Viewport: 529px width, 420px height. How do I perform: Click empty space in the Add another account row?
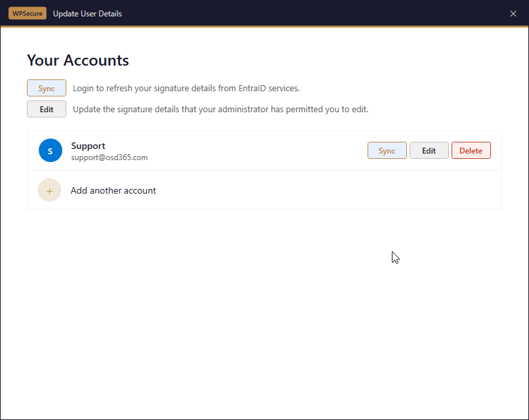[x=328, y=190]
